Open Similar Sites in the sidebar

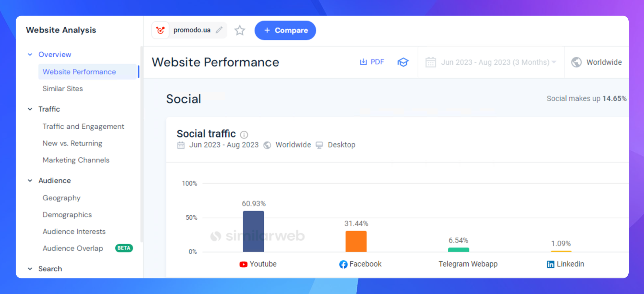pyautogui.click(x=63, y=89)
